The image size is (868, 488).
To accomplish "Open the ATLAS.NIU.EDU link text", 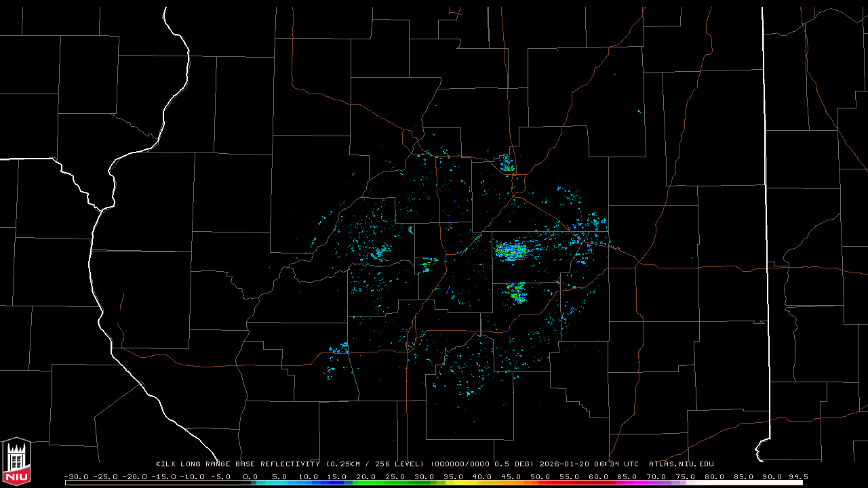I will click(x=681, y=464).
